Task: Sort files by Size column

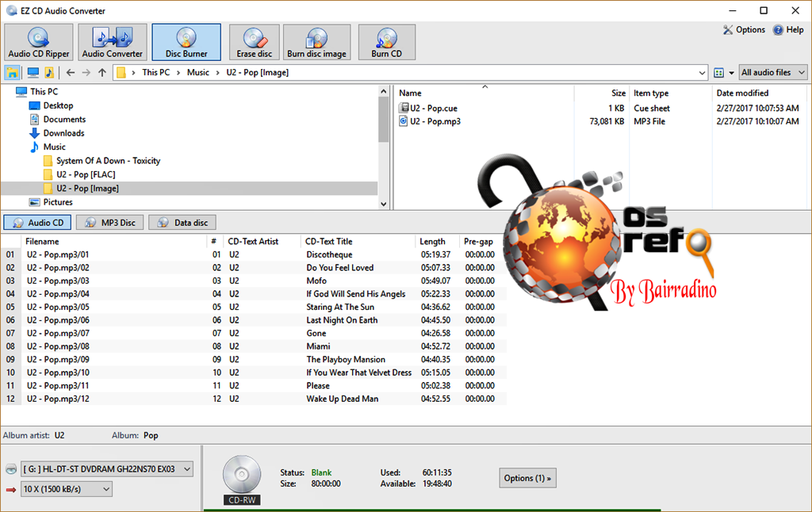Action: tap(619, 94)
